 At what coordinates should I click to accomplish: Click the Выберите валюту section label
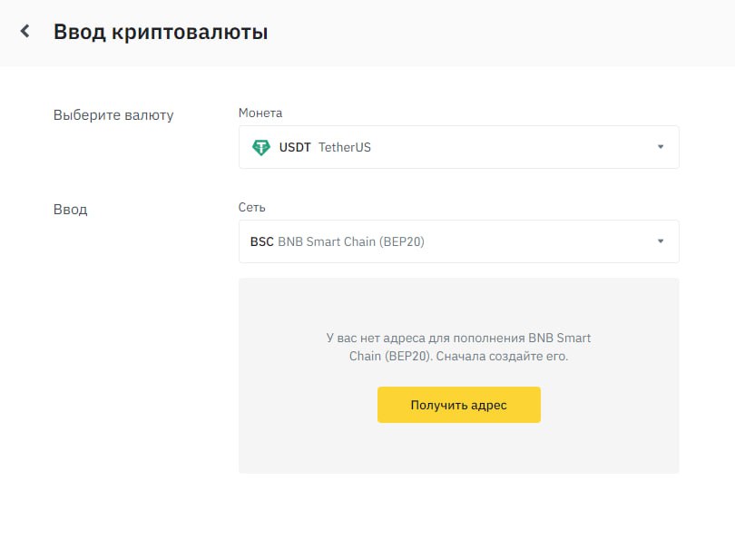113,115
